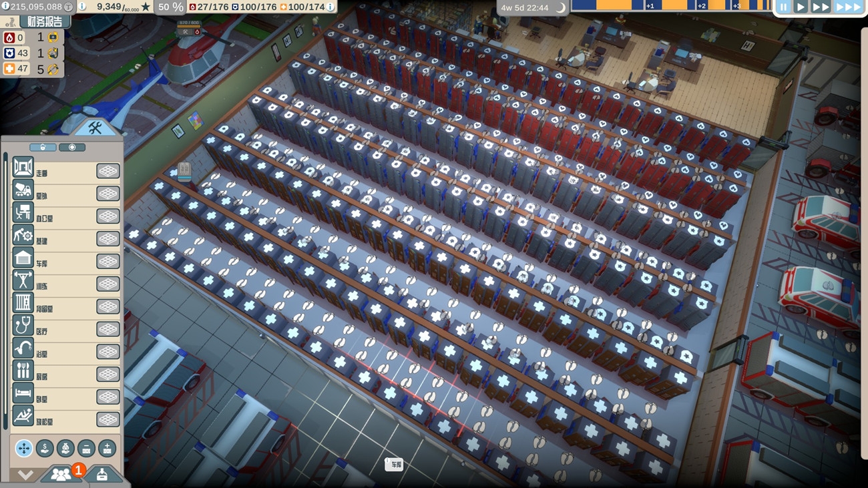Click the police vehicle wheel icon showing 1
Viewport: 868px width, 488px height.
[x=53, y=53]
